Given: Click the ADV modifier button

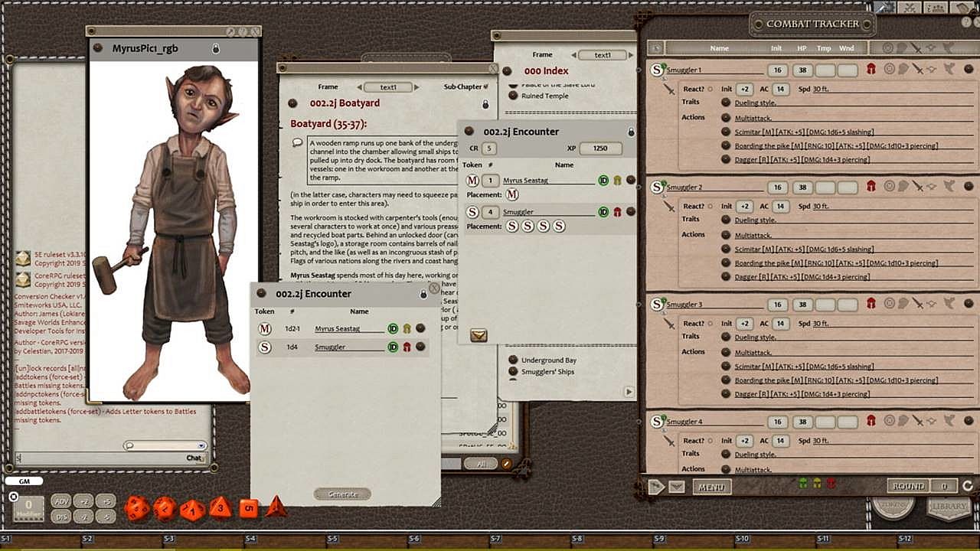Looking at the screenshot, I should [62, 501].
